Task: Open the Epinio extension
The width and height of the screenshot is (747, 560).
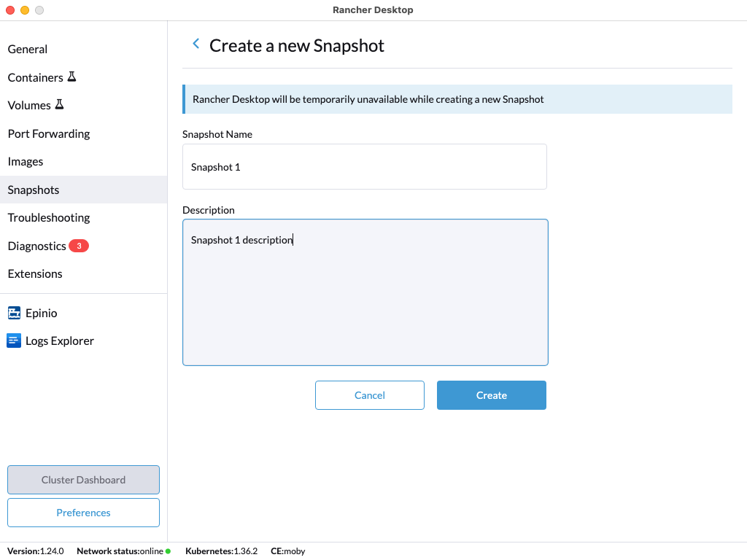Action: click(83, 313)
